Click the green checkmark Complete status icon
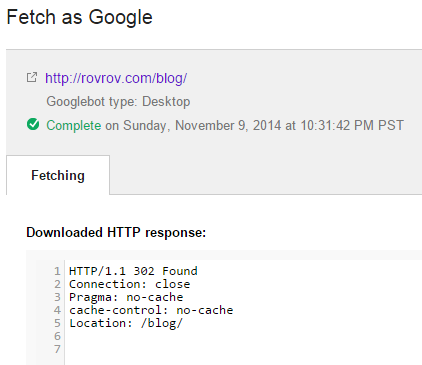The image size is (422, 365). [x=33, y=125]
